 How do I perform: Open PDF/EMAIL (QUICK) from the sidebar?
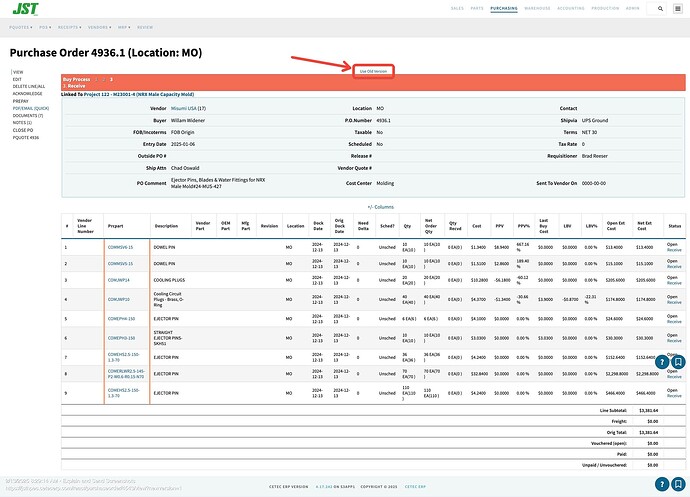click(x=31, y=108)
